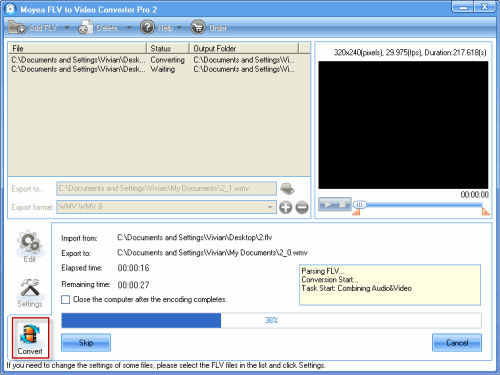Click the 00:00:00 preview timestamp
Image resolution: width=500 pixels, height=375 pixels.
coord(475,194)
